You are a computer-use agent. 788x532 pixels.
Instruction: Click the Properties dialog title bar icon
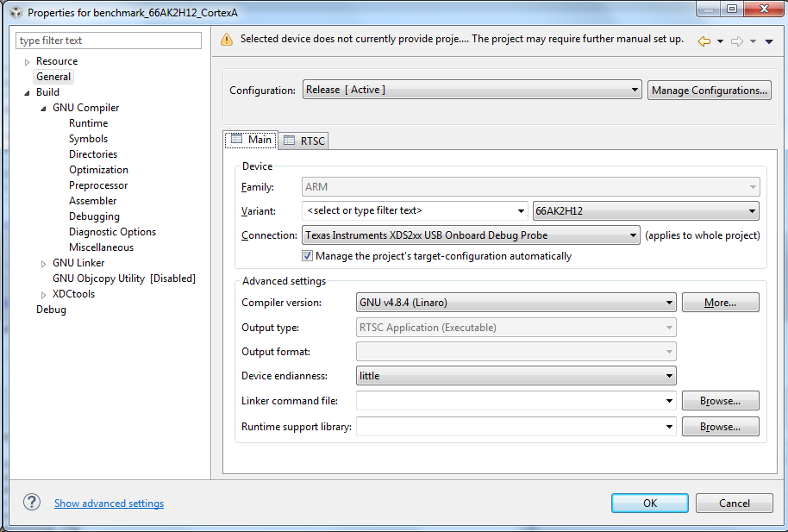[16, 12]
